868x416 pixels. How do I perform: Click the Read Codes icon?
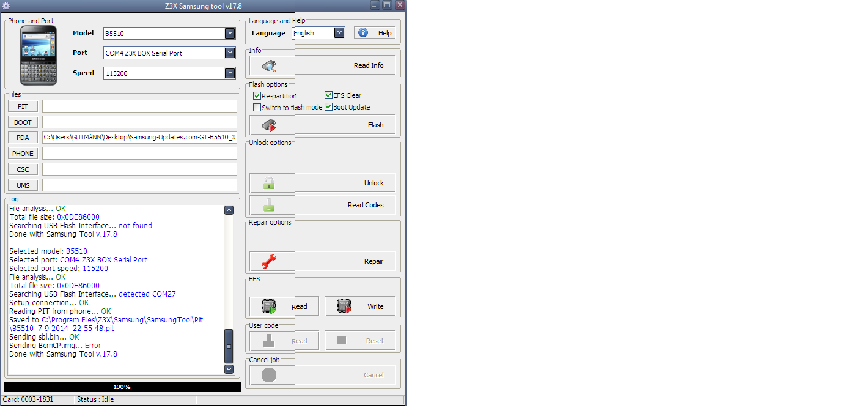pos(268,205)
